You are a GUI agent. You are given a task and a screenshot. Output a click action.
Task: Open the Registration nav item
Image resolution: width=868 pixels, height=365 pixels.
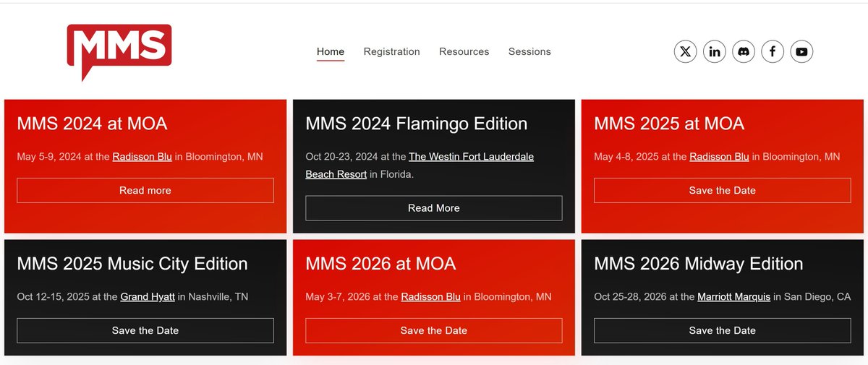[x=391, y=51]
